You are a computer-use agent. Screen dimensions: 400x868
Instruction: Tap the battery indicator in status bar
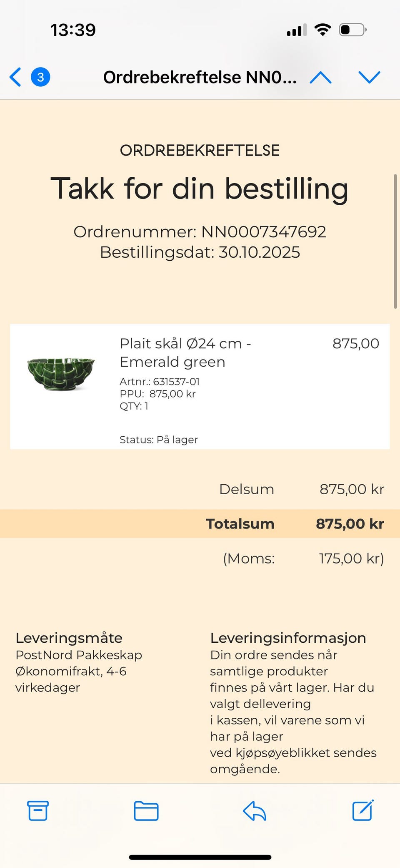pyautogui.click(x=352, y=30)
